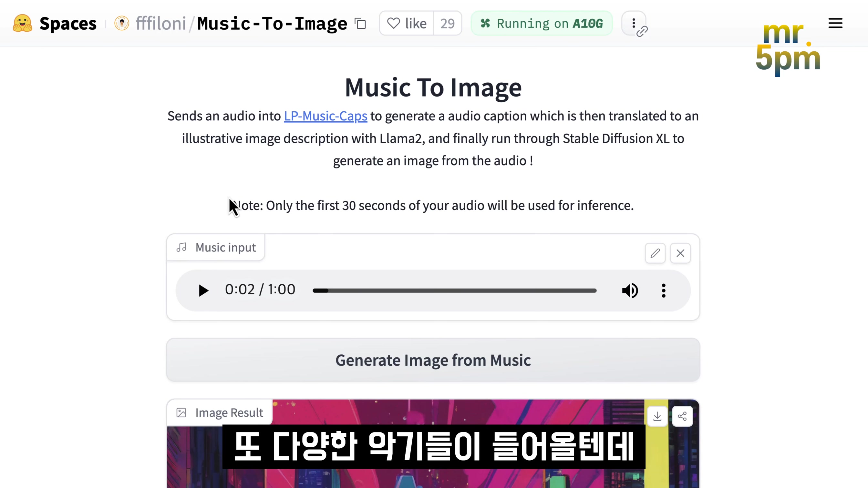Screen dimensions: 868x488
Task: Click the 0:02 / 1:00 time display
Action: pos(260,289)
